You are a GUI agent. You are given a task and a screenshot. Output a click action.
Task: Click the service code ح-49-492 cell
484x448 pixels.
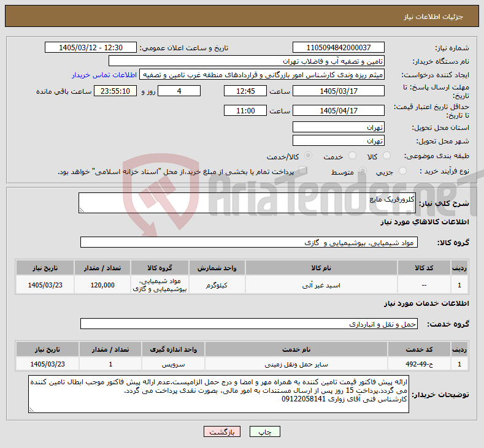419,364
